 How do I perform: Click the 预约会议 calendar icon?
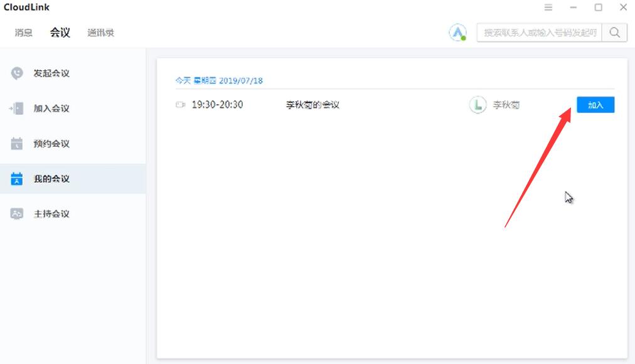pos(16,144)
